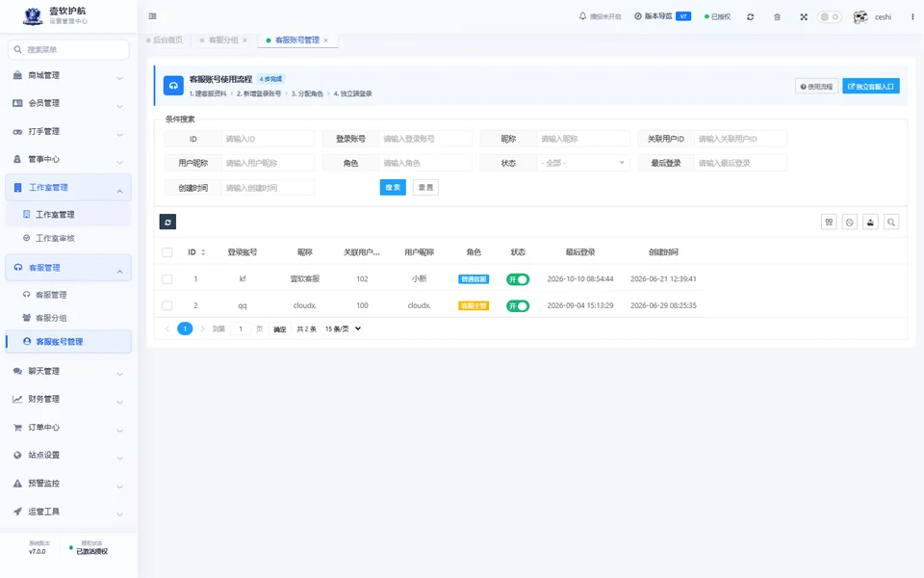Image resolution: width=924 pixels, height=578 pixels.
Task: Click the 工作室审核 menu item
Action: click(68, 238)
